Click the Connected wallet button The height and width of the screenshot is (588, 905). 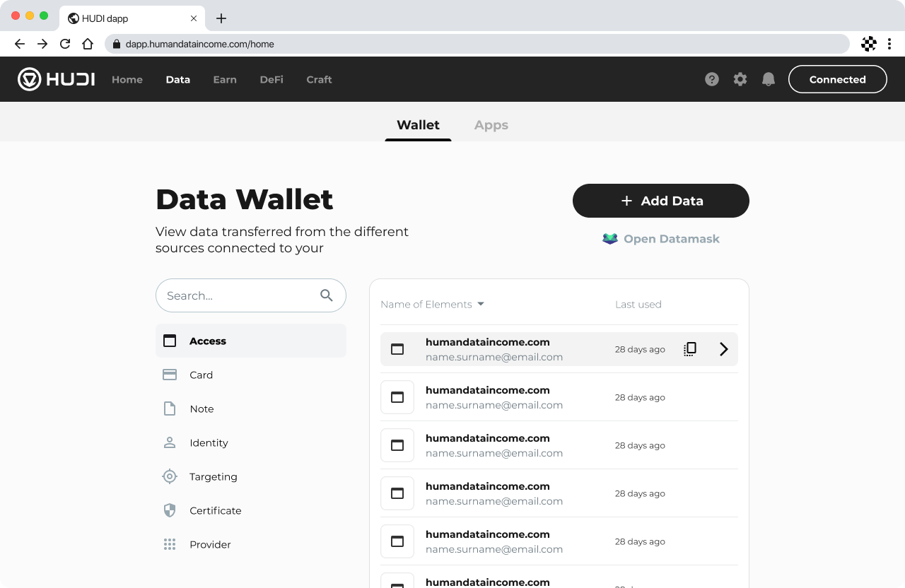[x=837, y=79]
